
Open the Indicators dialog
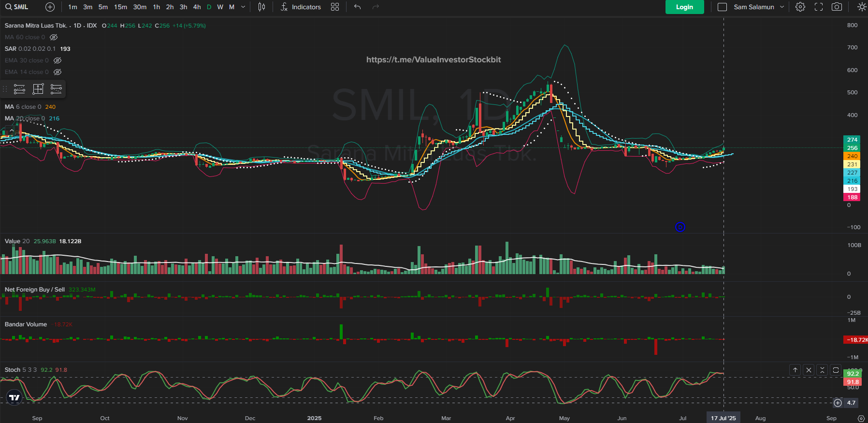[301, 7]
